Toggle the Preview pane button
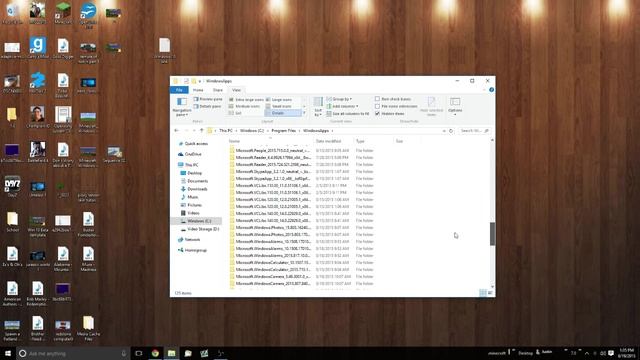 [x=208, y=99]
